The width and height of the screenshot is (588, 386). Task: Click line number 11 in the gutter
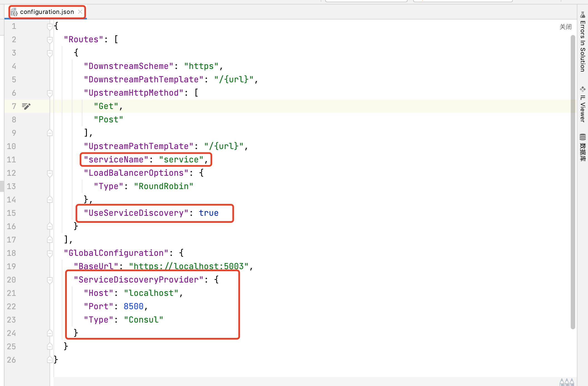[11, 160]
